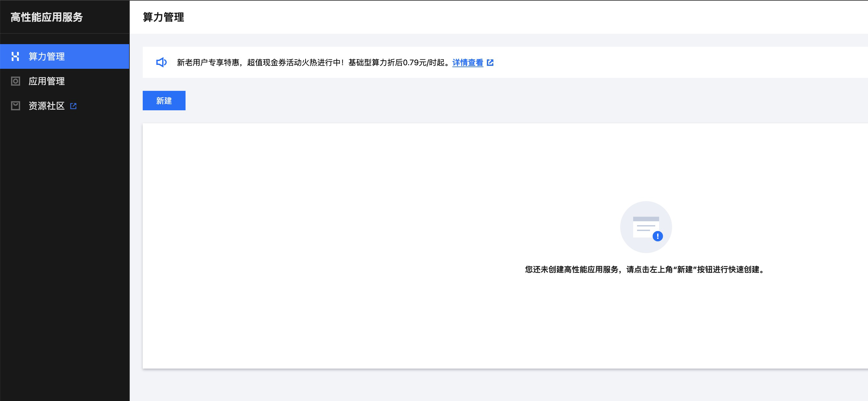
Task: Open the external link icon next to 资源社区
Action: 73,105
